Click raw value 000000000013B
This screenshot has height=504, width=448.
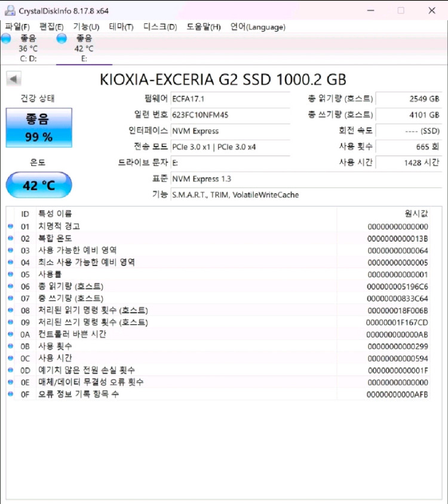398,239
